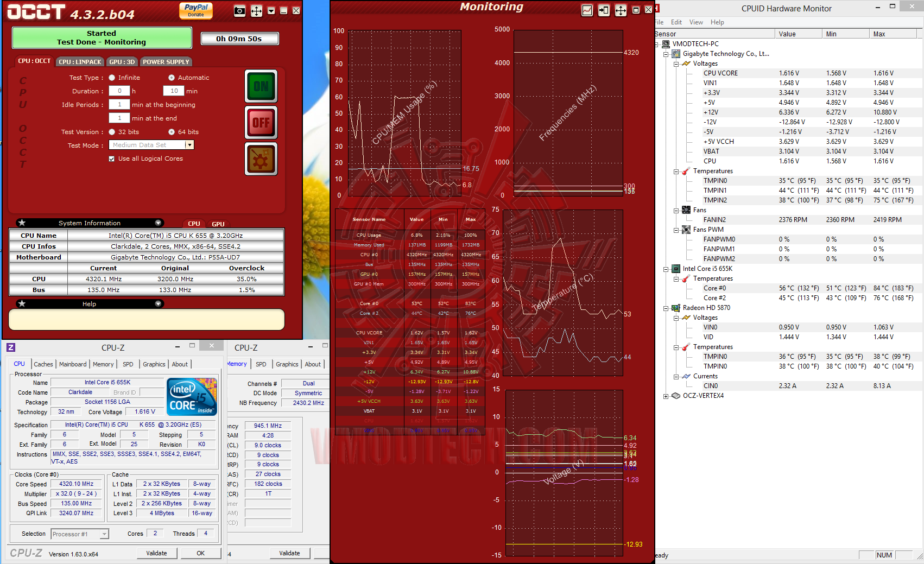Screen dimensions: 924x564
Task: Start the test with the green ON button
Action: (x=261, y=86)
